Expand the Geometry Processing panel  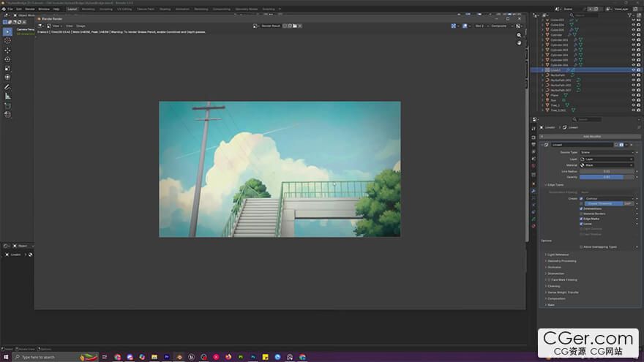click(x=562, y=261)
